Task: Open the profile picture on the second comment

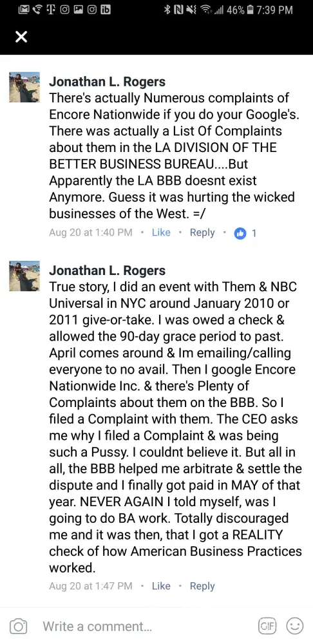Action: [24, 276]
